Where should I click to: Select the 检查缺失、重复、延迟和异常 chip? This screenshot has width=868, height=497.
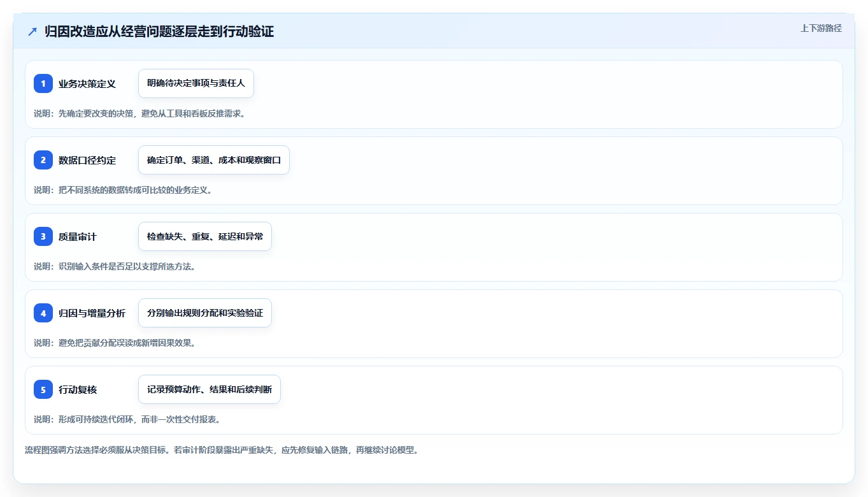205,236
